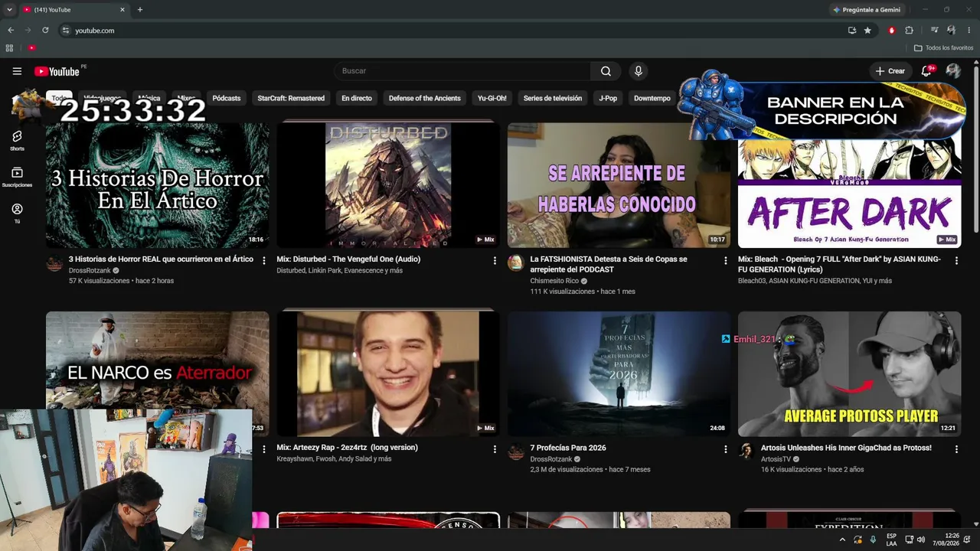Open Chrome extensions puzzle icon
This screenshot has width=980, height=551.
(x=910, y=31)
